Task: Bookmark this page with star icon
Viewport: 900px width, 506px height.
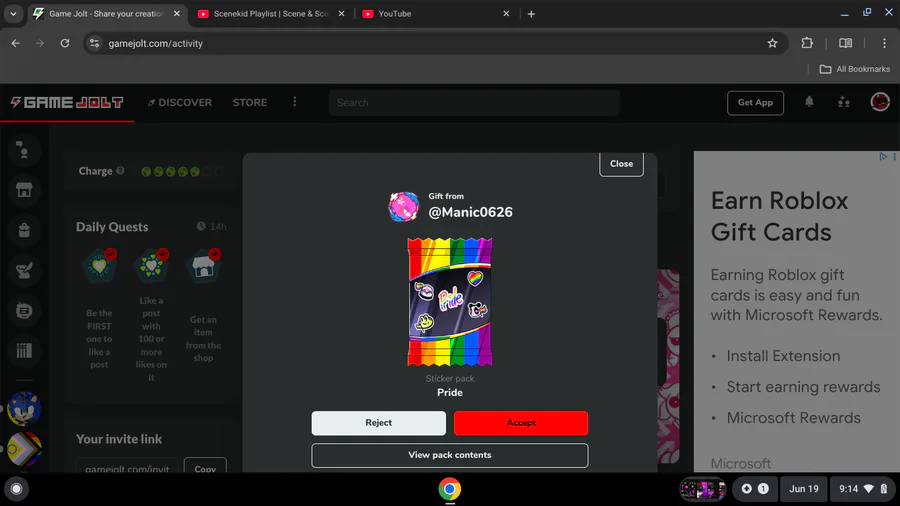Action: 773,43
